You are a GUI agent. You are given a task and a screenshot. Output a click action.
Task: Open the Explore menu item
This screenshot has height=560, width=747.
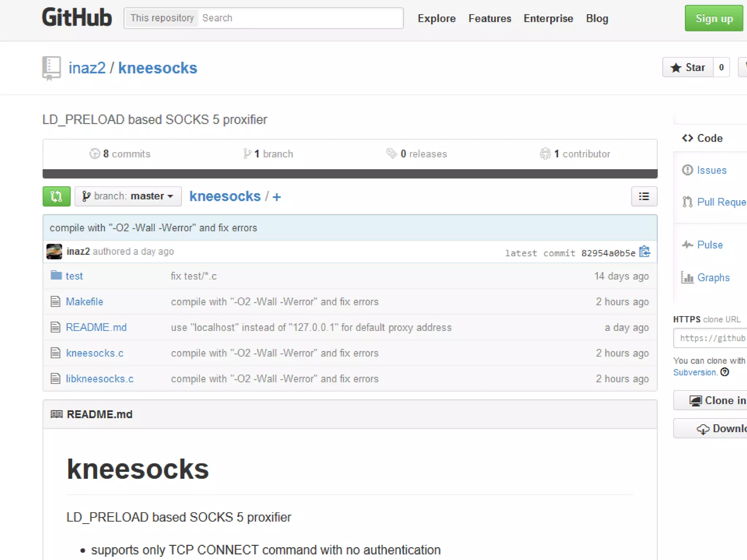point(437,18)
